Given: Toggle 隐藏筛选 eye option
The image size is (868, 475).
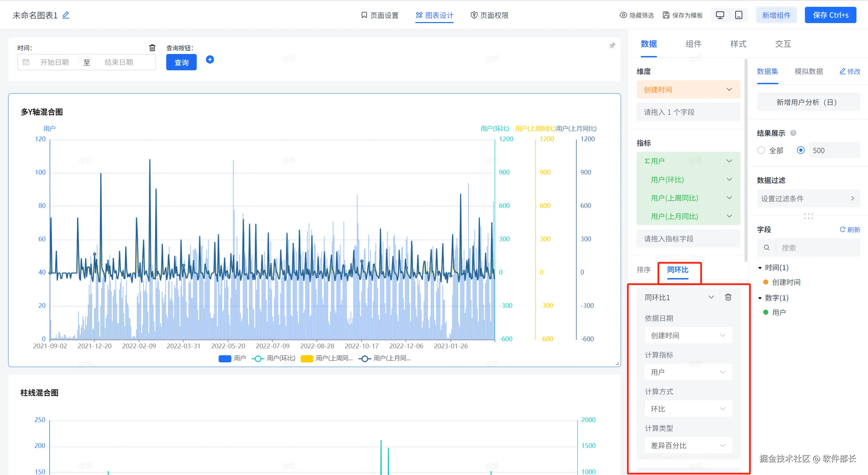Looking at the screenshot, I should coord(637,15).
